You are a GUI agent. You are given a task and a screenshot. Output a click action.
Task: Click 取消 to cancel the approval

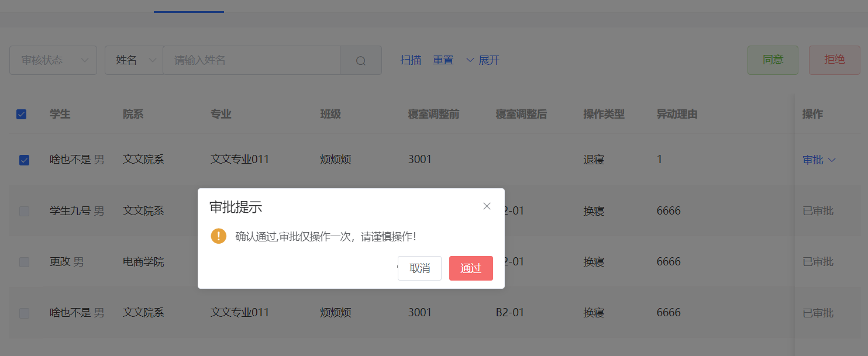[419, 268]
